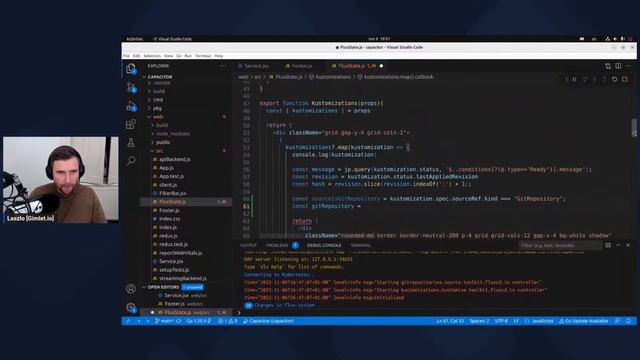Screen dimensions: 640x360
Task: Open the File menu
Action: (127, 56)
